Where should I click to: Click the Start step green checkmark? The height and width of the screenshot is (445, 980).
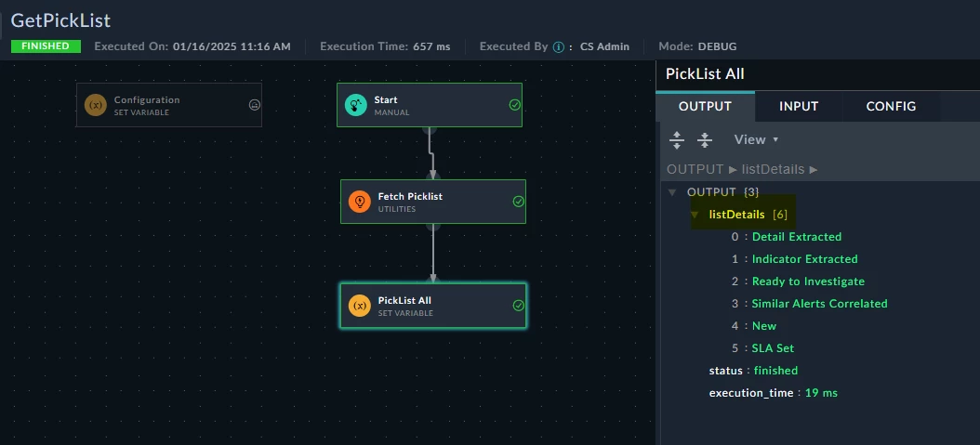coord(514,105)
